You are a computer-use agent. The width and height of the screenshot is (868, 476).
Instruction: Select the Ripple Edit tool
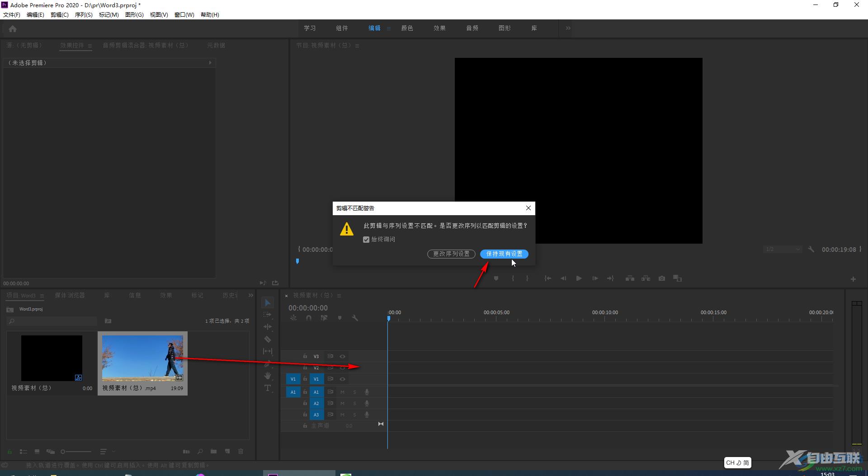tap(268, 327)
